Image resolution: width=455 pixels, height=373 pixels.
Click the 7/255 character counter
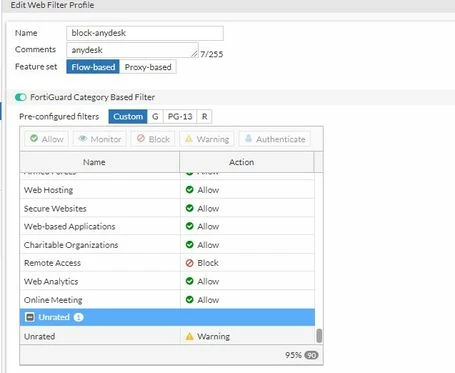pos(212,54)
